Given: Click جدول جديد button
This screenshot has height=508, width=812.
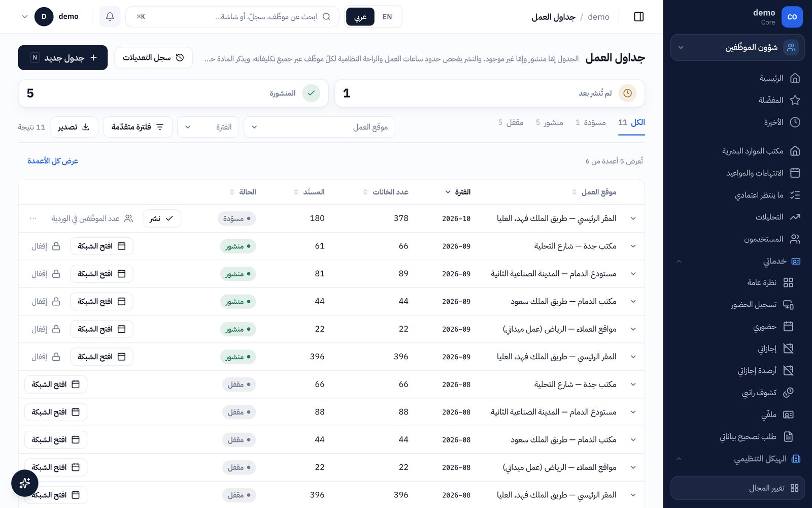Looking at the screenshot, I should (63, 57).
